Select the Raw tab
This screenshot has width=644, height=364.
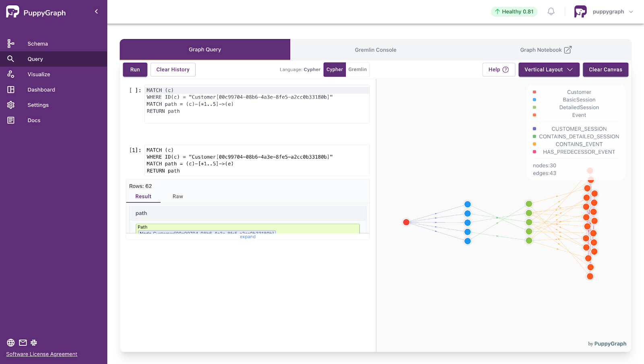[178, 196]
